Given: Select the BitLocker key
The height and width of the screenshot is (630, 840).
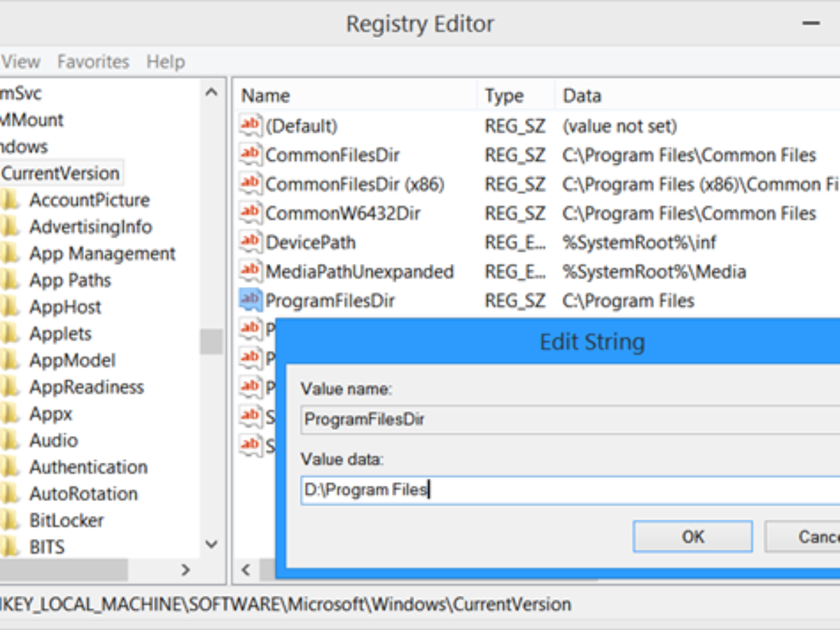Looking at the screenshot, I should pos(66,520).
